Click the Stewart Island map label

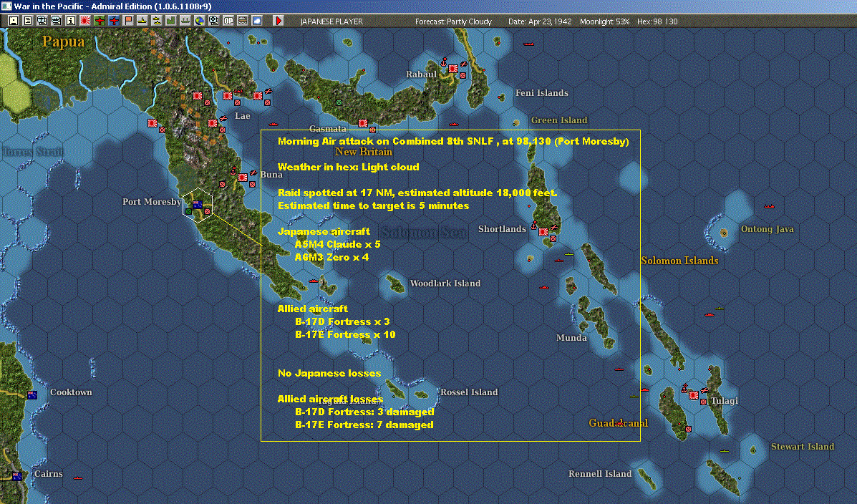click(x=803, y=447)
